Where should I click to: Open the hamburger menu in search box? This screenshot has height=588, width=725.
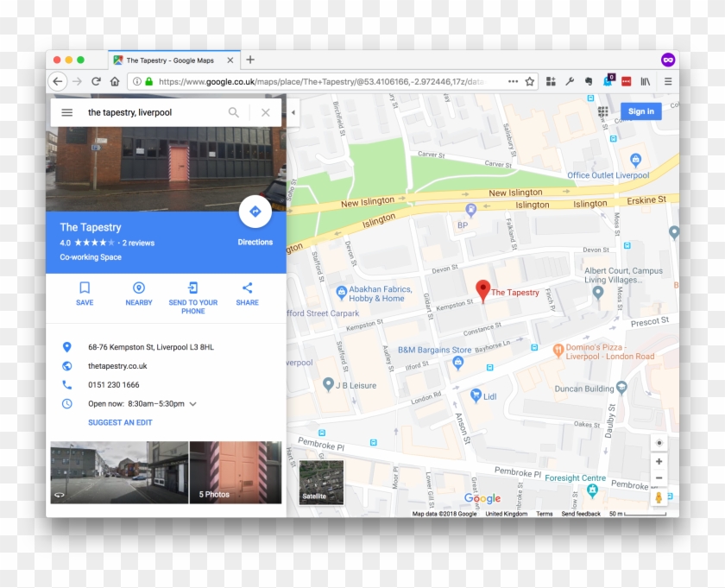[x=66, y=112]
